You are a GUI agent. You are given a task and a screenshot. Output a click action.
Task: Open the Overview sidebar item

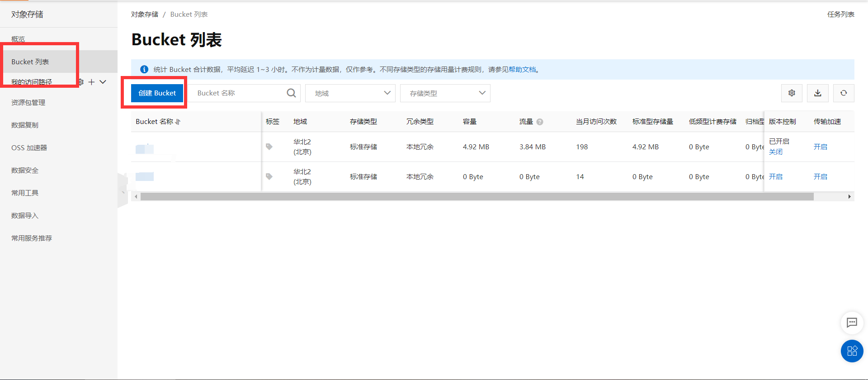click(x=18, y=39)
